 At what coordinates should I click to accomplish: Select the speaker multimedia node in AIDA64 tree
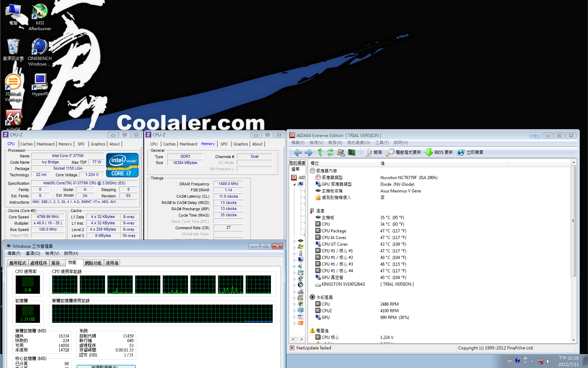(x=300, y=266)
